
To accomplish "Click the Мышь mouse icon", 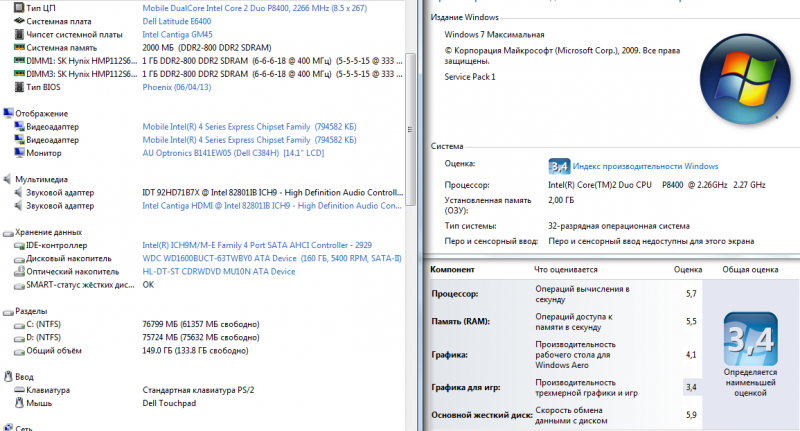I will coord(19,403).
